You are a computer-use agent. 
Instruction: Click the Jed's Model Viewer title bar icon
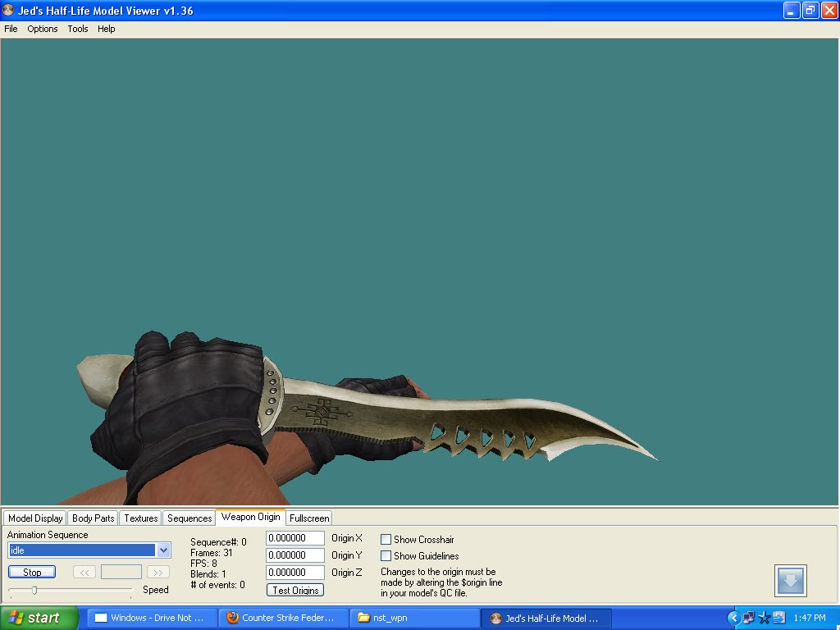tap(8, 10)
